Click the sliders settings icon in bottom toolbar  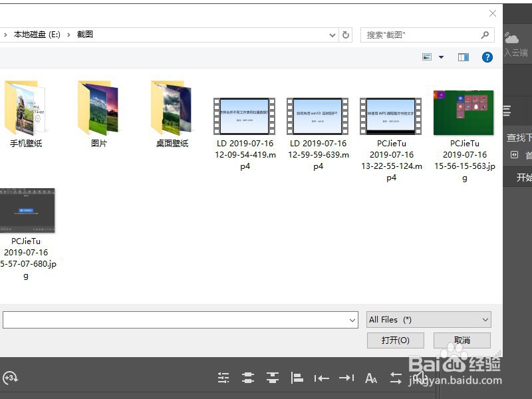click(223, 378)
